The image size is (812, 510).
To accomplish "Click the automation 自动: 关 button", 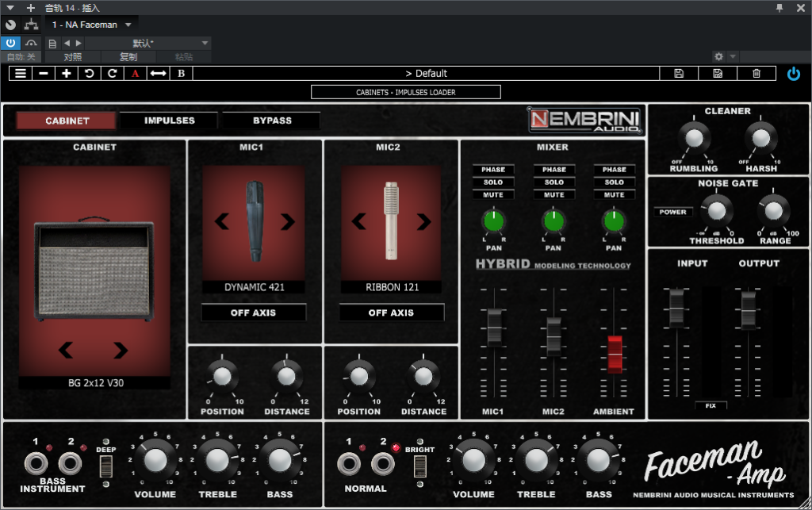I will click(x=21, y=57).
